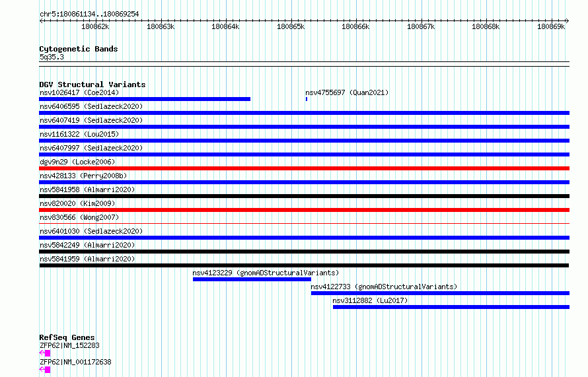Open the nsv428133 (Perry2008b) label
This screenshot has width=588, height=377.
83,176
